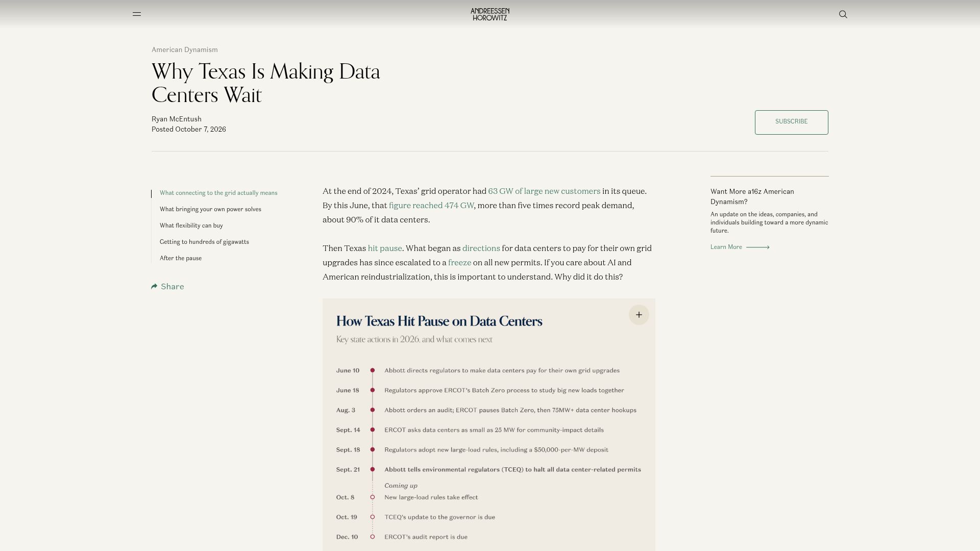Click the Oct. 8 hollow timeline marker

point(373,497)
